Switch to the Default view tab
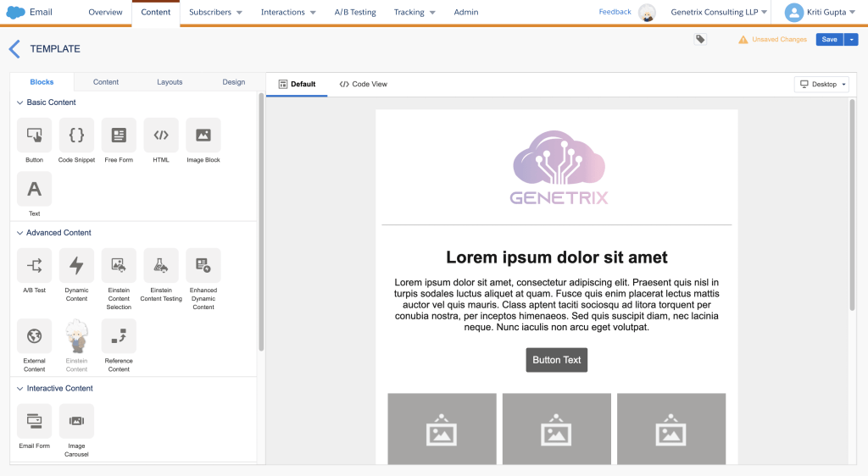 click(297, 84)
